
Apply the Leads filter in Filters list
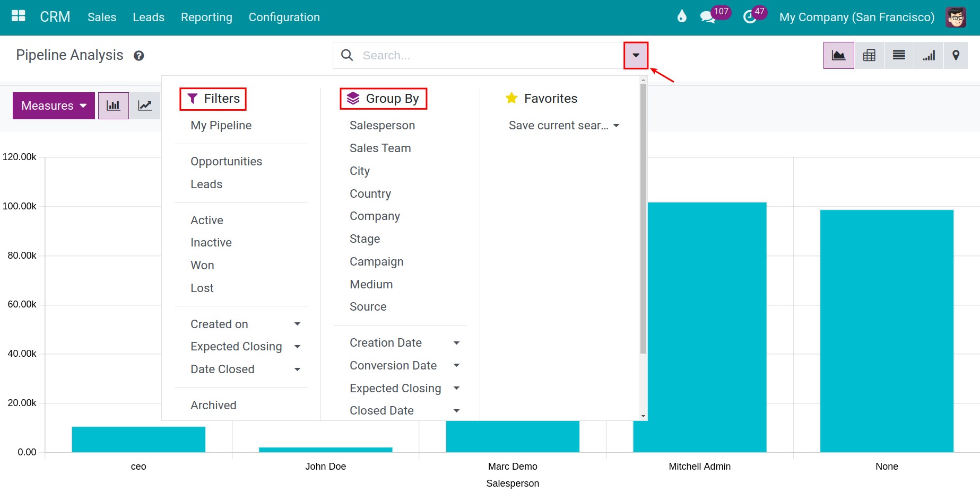point(206,184)
